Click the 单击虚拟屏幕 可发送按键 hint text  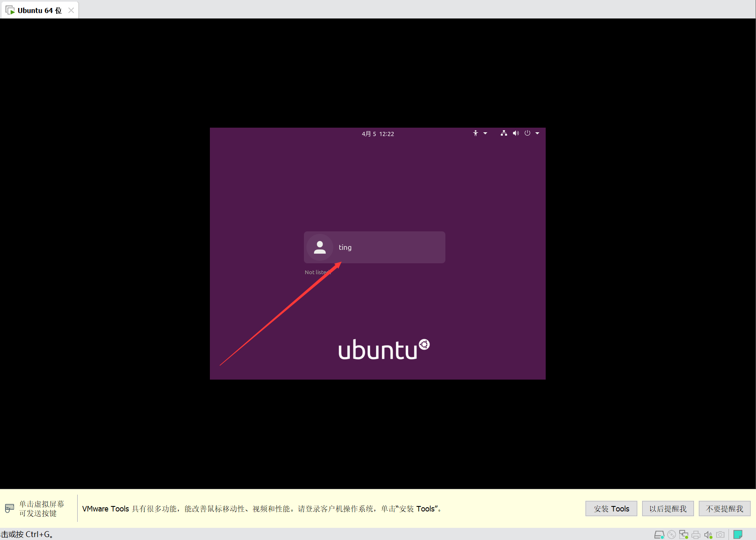[42, 509]
